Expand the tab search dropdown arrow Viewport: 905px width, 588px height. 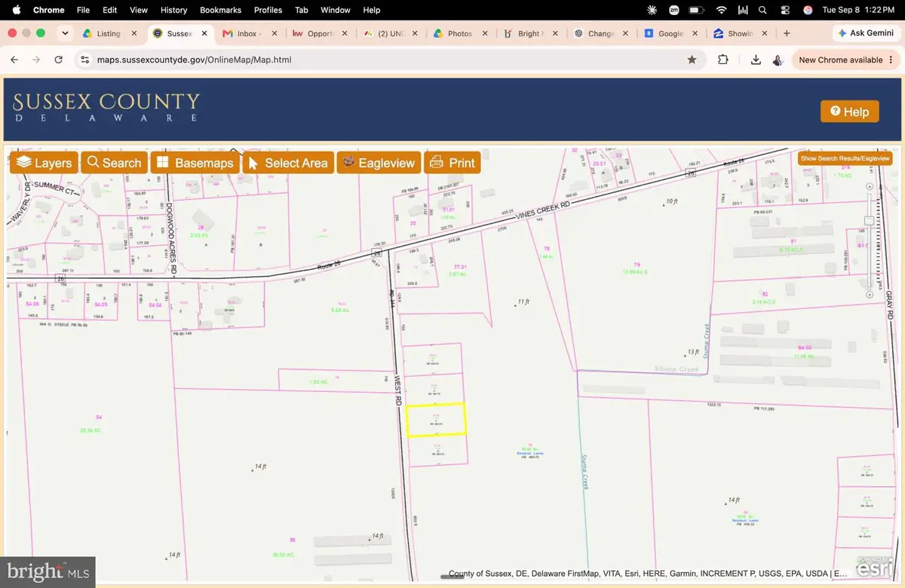click(66, 33)
